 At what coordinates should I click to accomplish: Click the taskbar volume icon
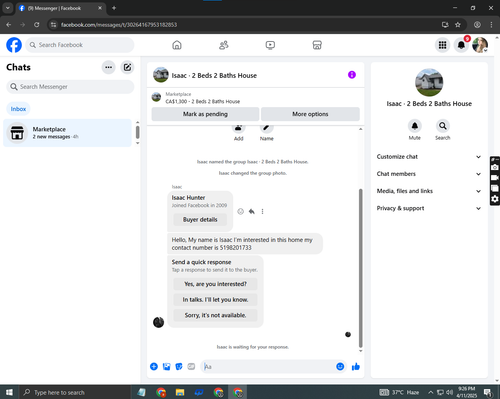(450, 392)
